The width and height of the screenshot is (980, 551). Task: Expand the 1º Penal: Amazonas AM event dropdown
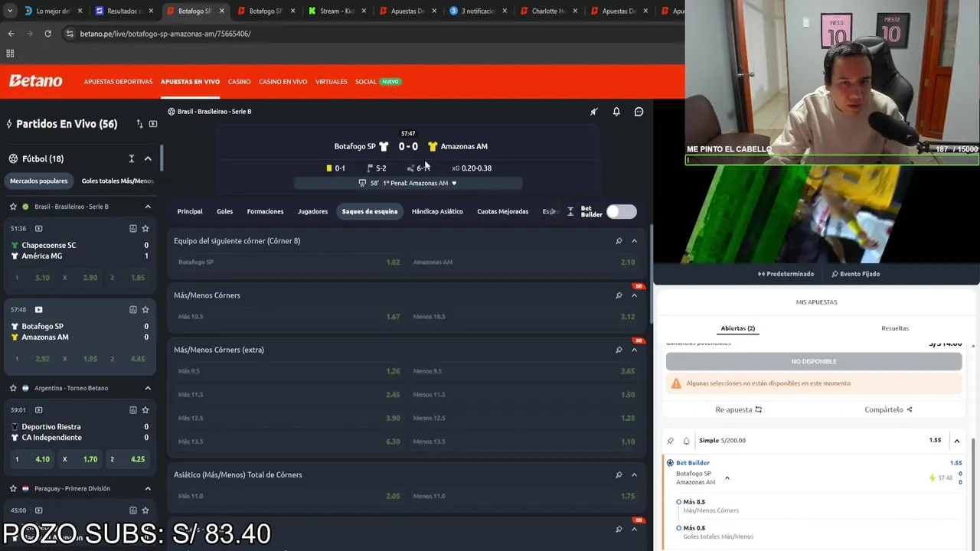[454, 184]
